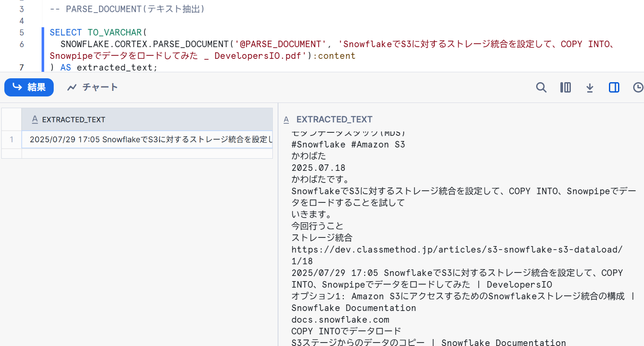Open the query history clock icon
Image resolution: width=644 pixels, height=346 pixels.
click(638, 87)
